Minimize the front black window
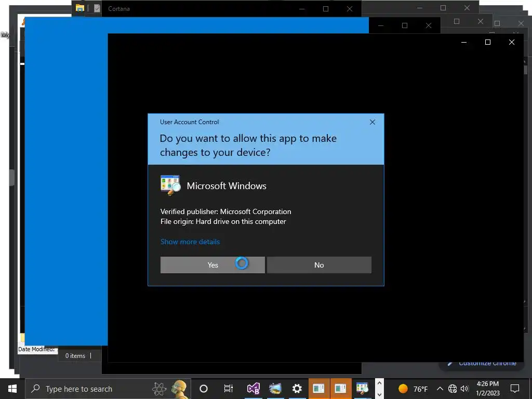 464,42
